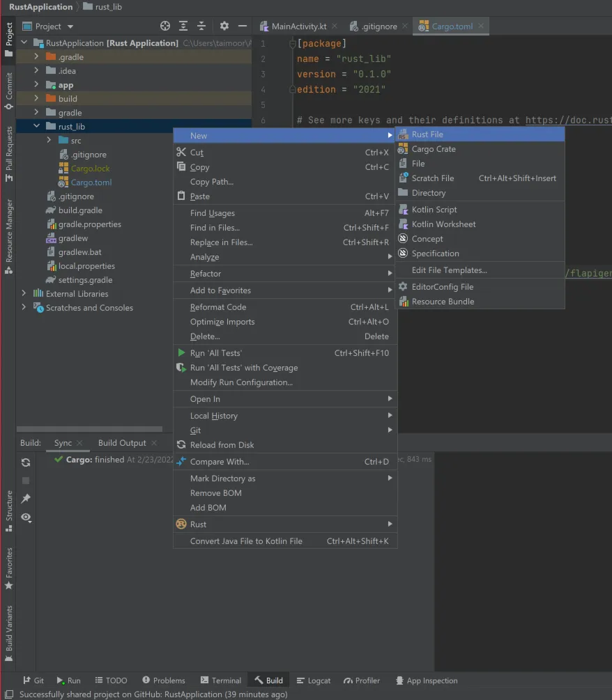Expand the src folder under rust_lib

click(x=49, y=140)
